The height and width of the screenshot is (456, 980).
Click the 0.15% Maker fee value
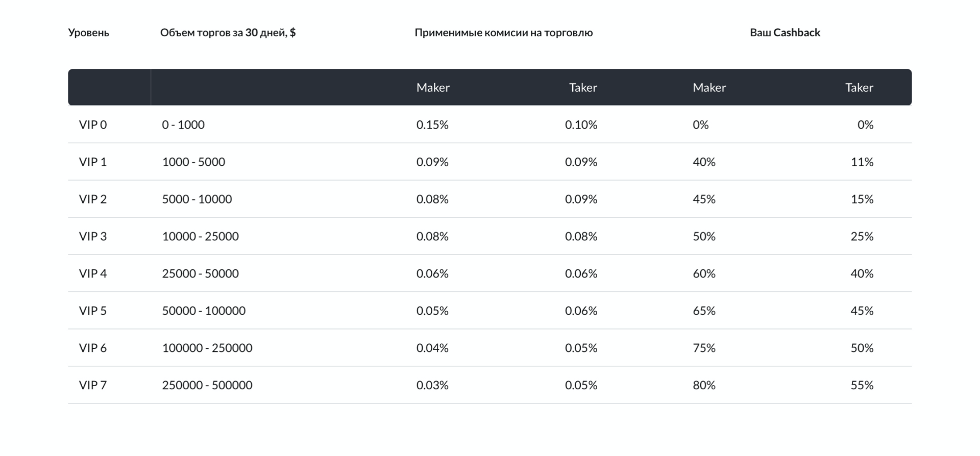(432, 125)
